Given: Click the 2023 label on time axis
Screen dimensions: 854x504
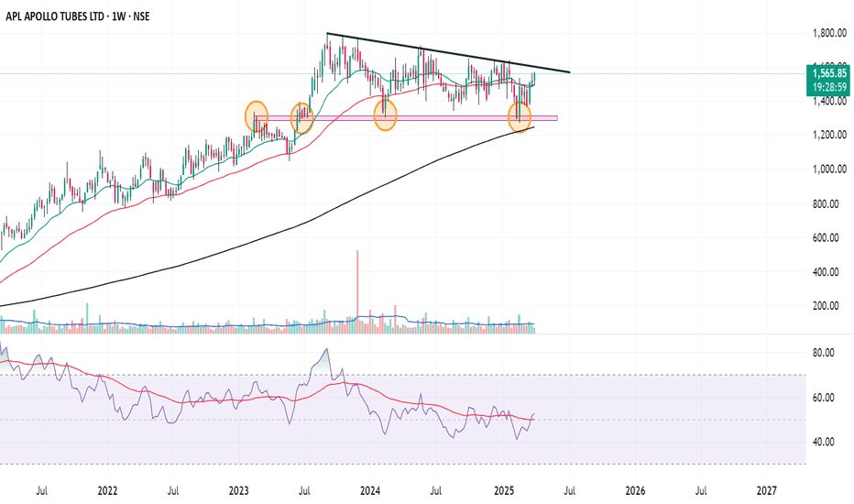Looking at the screenshot, I should point(238,491).
